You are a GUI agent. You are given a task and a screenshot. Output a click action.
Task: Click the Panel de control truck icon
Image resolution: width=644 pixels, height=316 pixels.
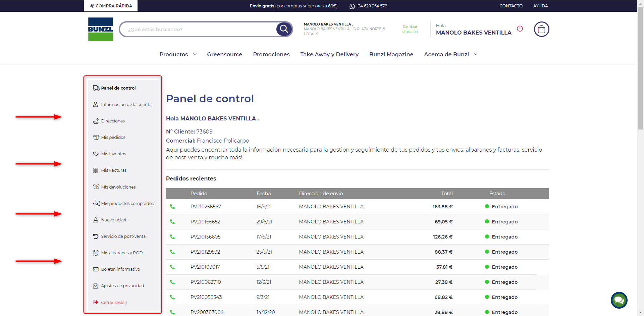tap(96, 88)
